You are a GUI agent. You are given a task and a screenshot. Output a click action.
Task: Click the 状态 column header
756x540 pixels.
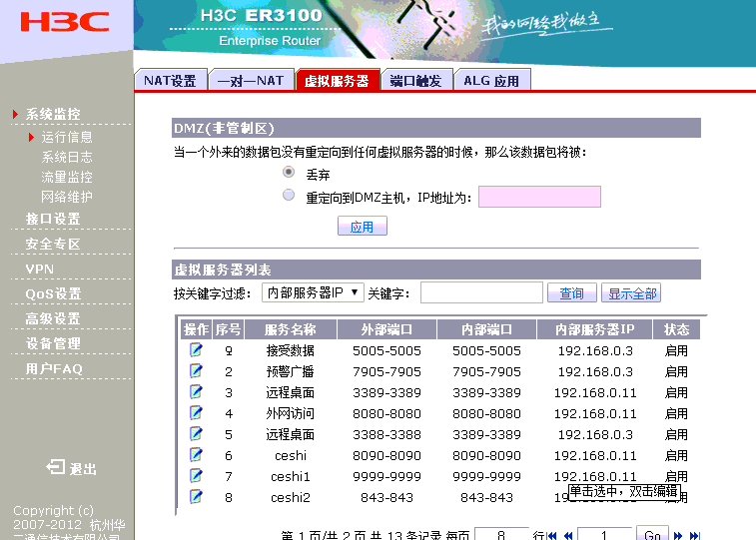coord(676,329)
